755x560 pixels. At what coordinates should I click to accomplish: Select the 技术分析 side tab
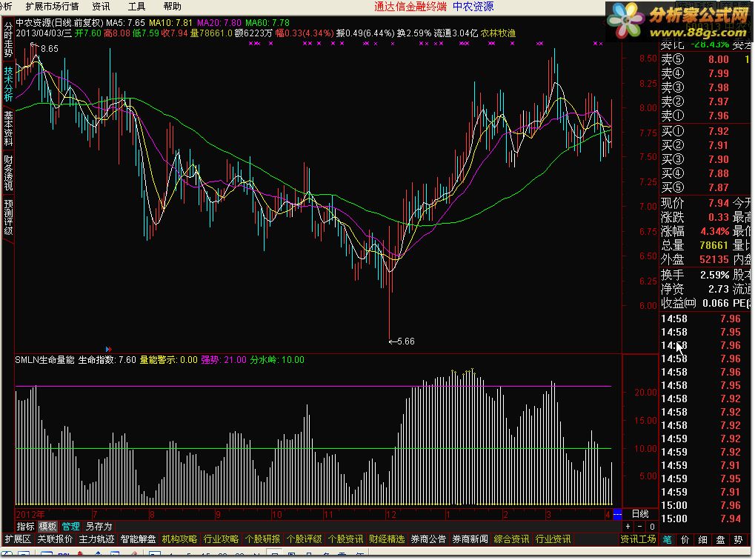coord(7,83)
